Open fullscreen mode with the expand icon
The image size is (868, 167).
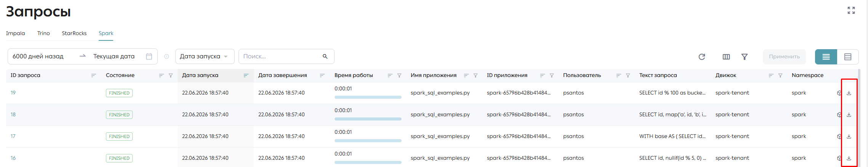tap(851, 10)
